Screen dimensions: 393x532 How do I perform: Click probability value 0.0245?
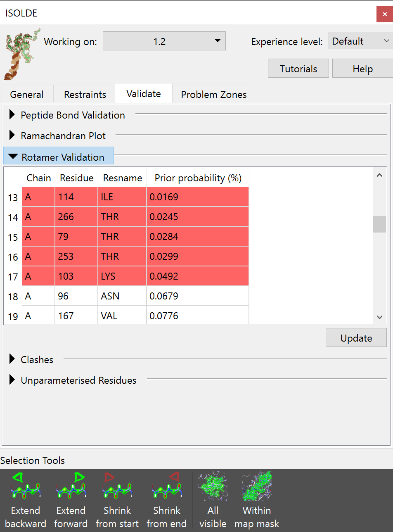pyautogui.click(x=198, y=217)
